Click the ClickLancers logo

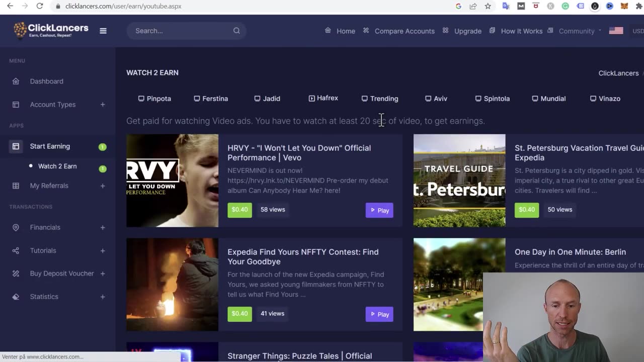[x=51, y=30]
